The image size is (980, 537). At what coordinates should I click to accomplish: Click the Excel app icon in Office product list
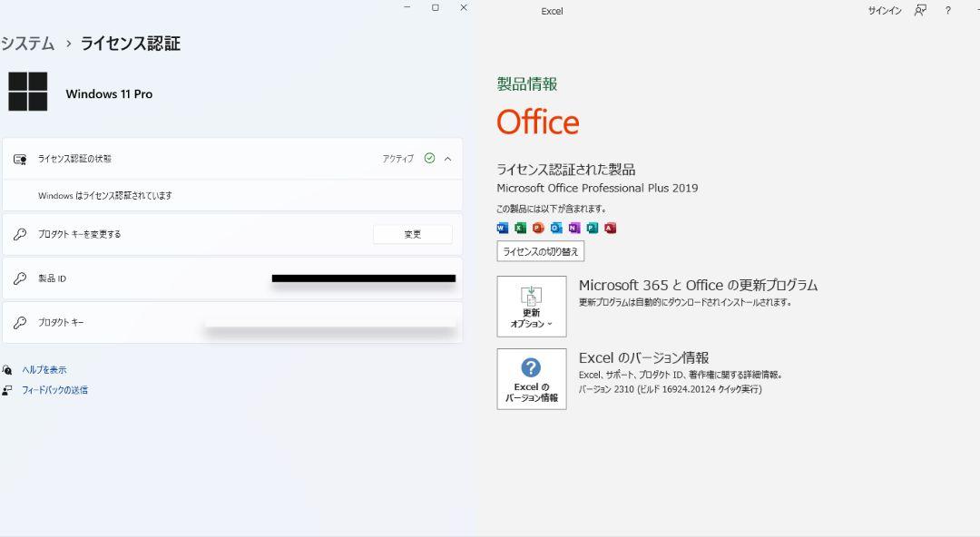(x=521, y=228)
